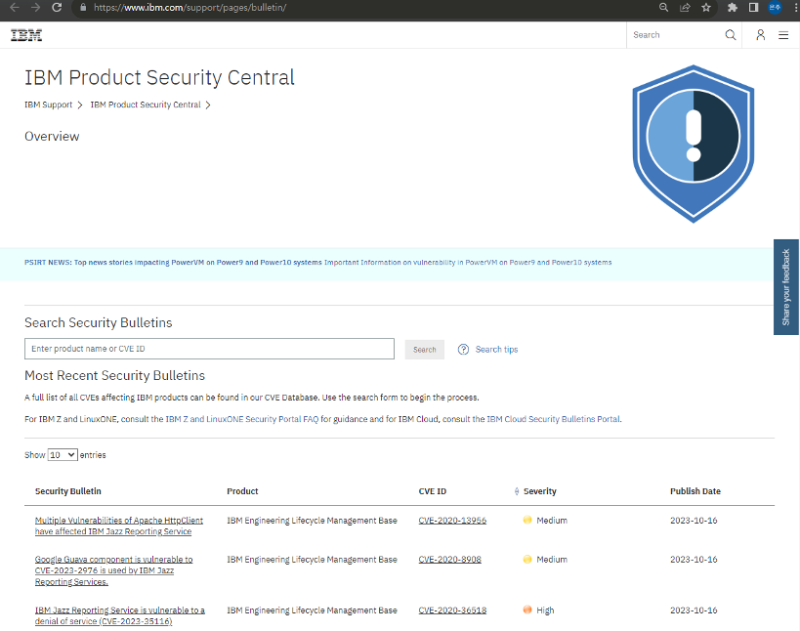Click the site search magnifier icon
The image size is (800, 631).
730,35
